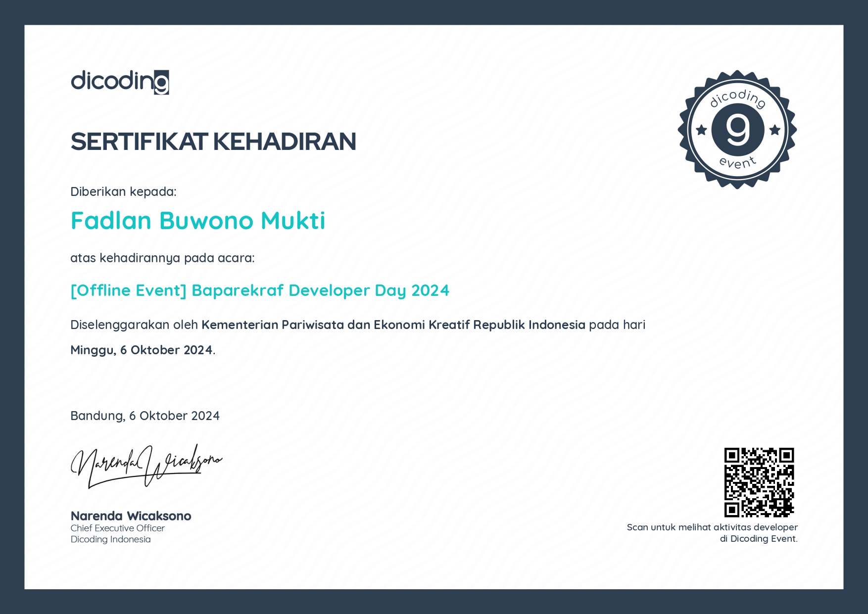Click the 'Diberikan kepada:' label

point(124,192)
